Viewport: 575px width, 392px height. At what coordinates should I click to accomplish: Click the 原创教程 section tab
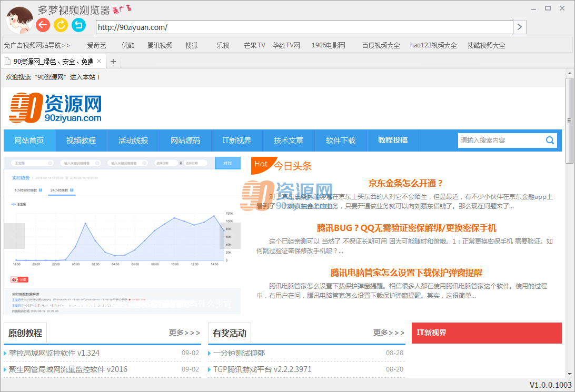click(x=25, y=333)
